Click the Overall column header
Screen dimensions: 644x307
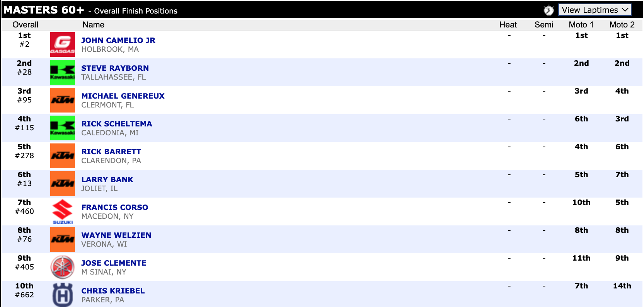point(25,25)
